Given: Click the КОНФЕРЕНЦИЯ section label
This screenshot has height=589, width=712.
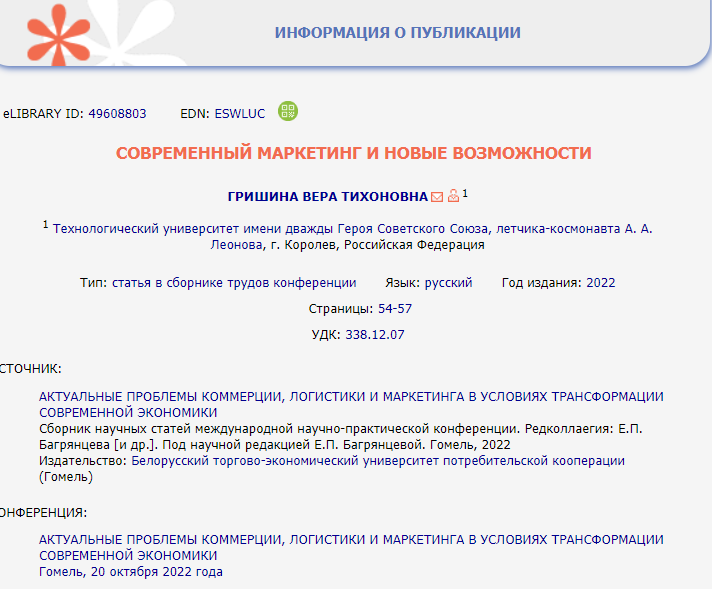Looking at the screenshot, I should point(43,513).
